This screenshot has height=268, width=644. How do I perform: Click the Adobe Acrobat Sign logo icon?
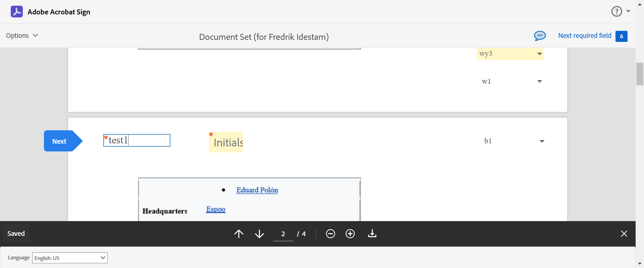pos(17,12)
